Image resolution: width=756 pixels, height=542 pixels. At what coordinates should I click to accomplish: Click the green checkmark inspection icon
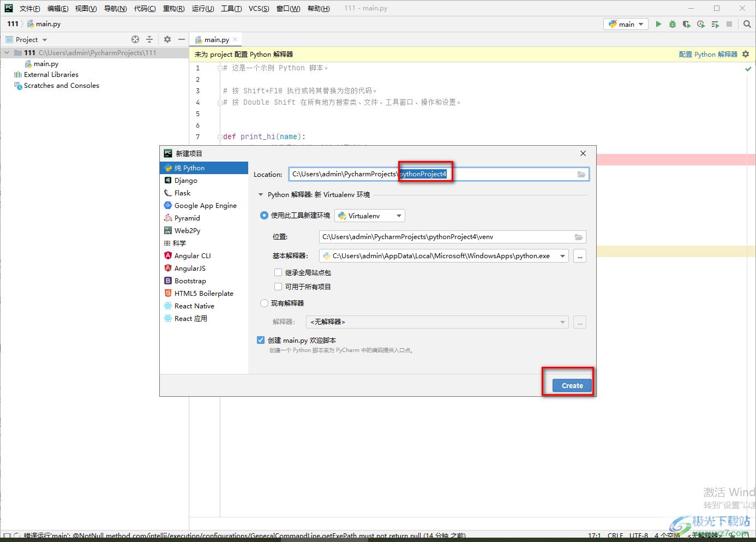[748, 69]
